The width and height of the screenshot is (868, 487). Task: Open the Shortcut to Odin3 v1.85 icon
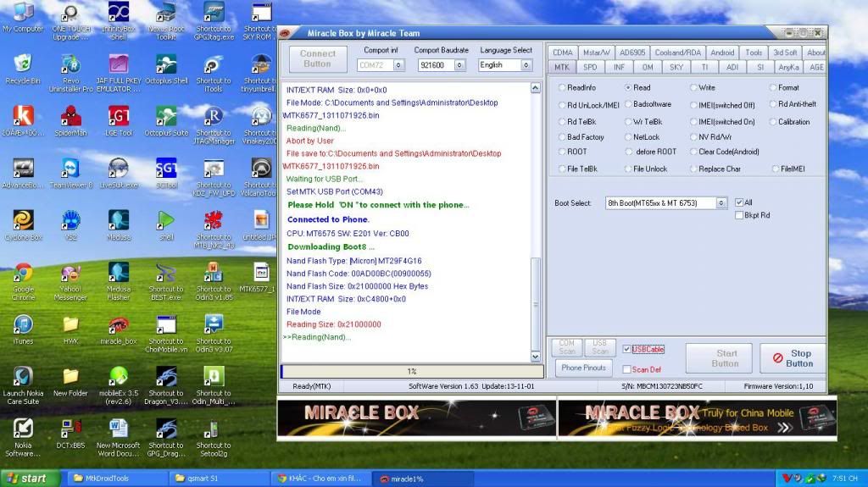[x=214, y=282]
